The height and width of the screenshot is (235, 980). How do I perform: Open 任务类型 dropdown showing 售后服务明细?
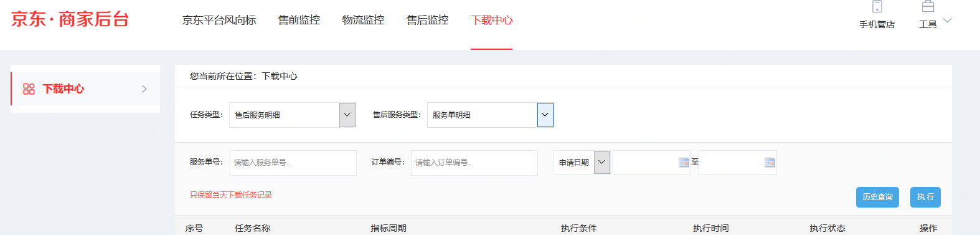[x=292, y=115]
